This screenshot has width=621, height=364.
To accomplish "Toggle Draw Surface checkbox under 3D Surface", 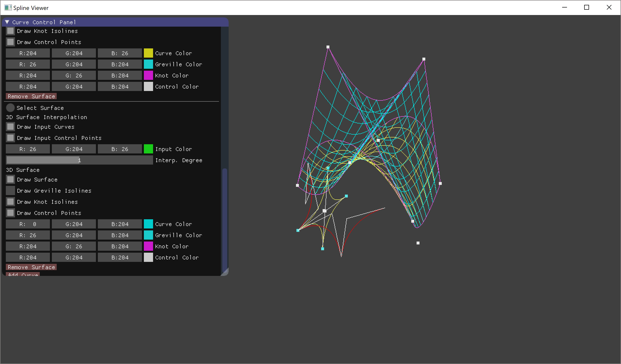I will (x=10, y=180).
